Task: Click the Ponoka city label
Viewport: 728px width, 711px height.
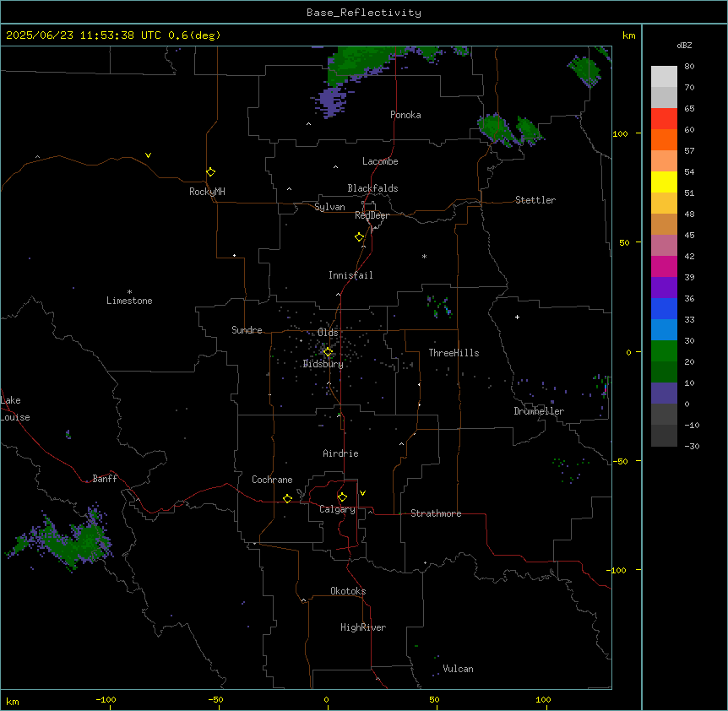Action: [405, 115]
